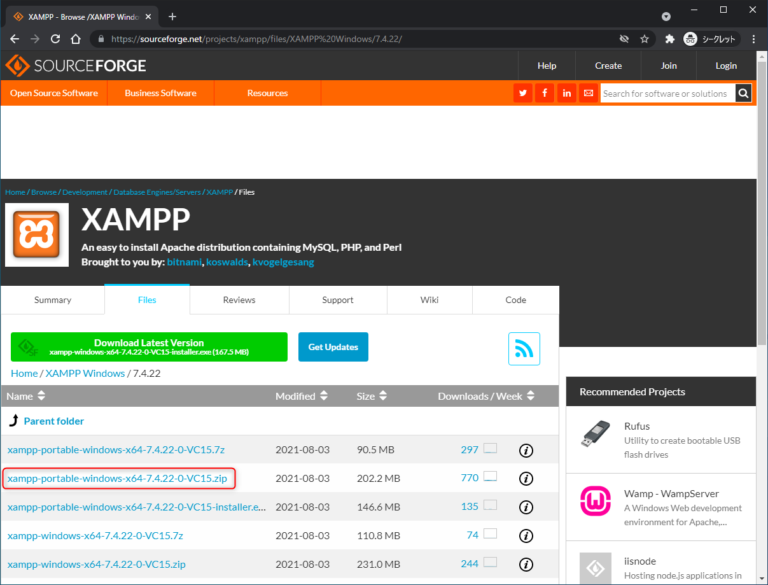The image size is (768, 585).
Task: Open Database Engines/Servers breadcrumb
Action: pyautogui.click(x=157, y=192)
